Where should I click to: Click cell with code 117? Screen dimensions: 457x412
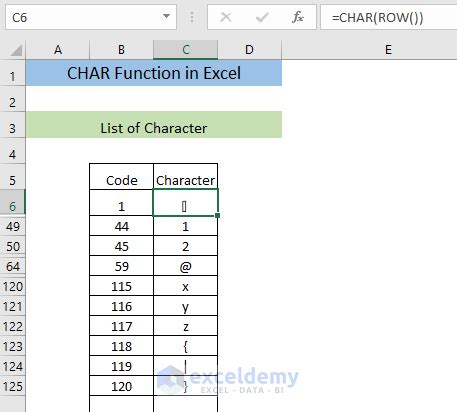click(121, 326)
